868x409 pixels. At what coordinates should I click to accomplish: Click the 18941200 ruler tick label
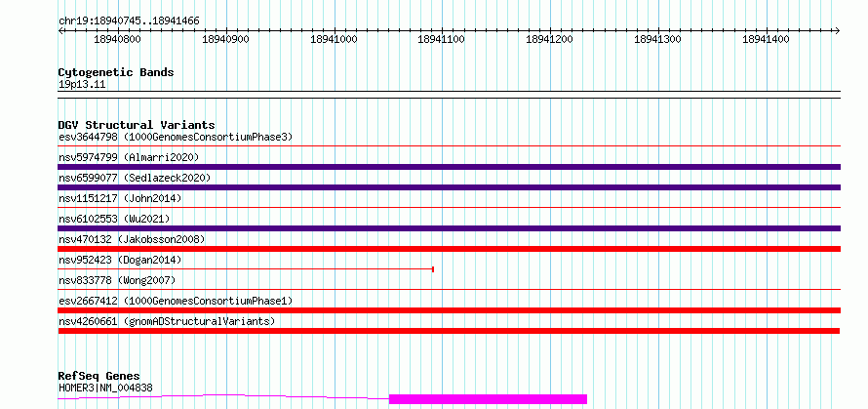point(549,39)
